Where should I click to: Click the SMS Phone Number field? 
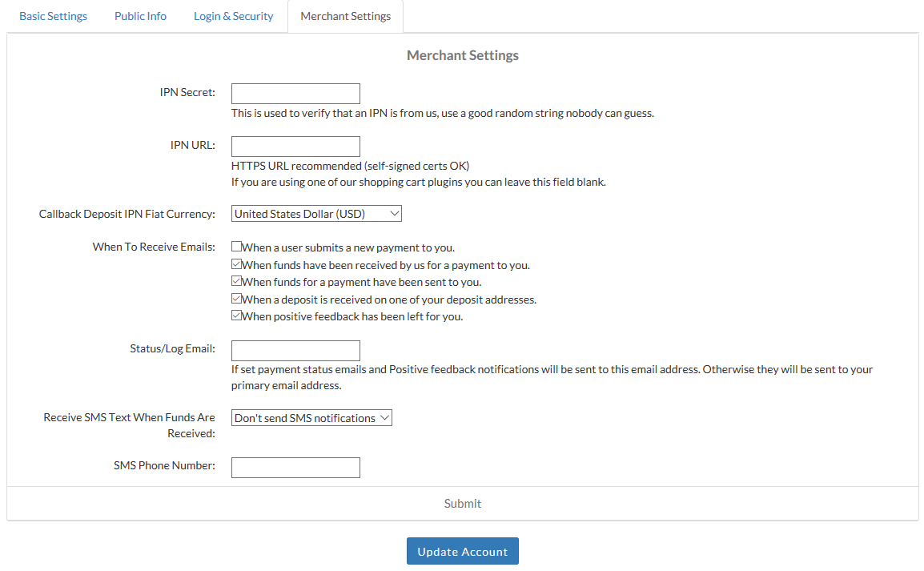coord(295,468)
